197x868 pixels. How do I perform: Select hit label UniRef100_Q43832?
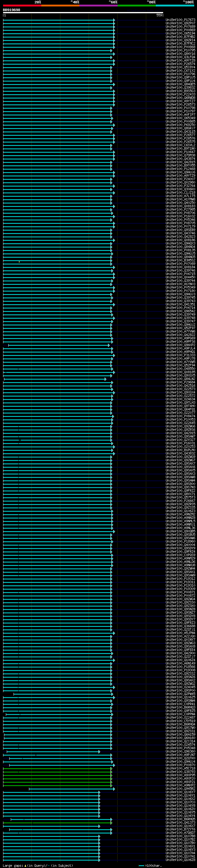(x=180, y=454)
